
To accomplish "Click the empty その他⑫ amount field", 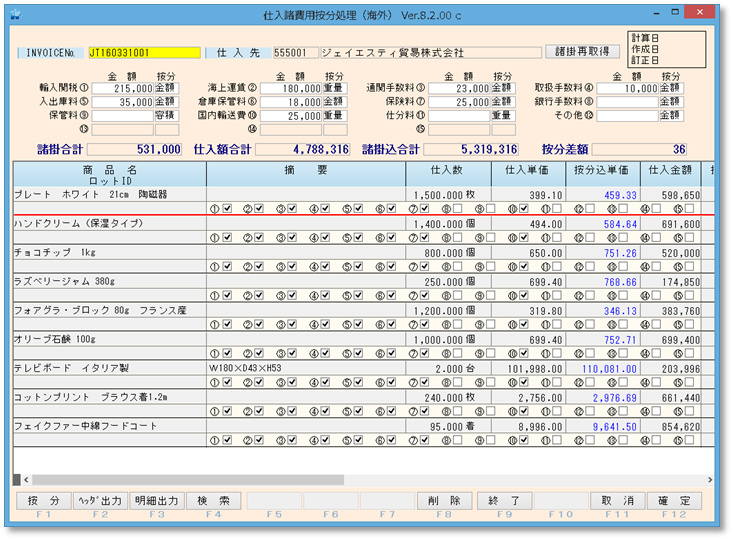I will (x=628, y=115).
